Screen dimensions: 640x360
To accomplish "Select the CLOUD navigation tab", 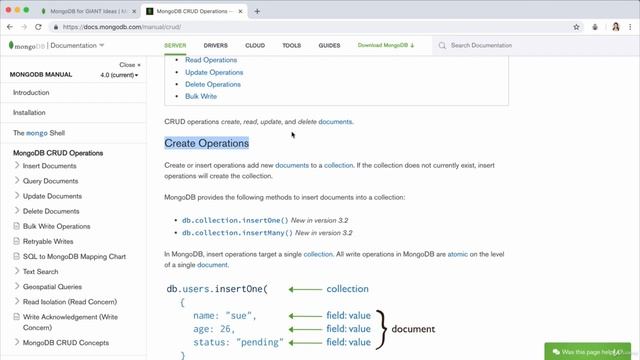I will point(255,45).
